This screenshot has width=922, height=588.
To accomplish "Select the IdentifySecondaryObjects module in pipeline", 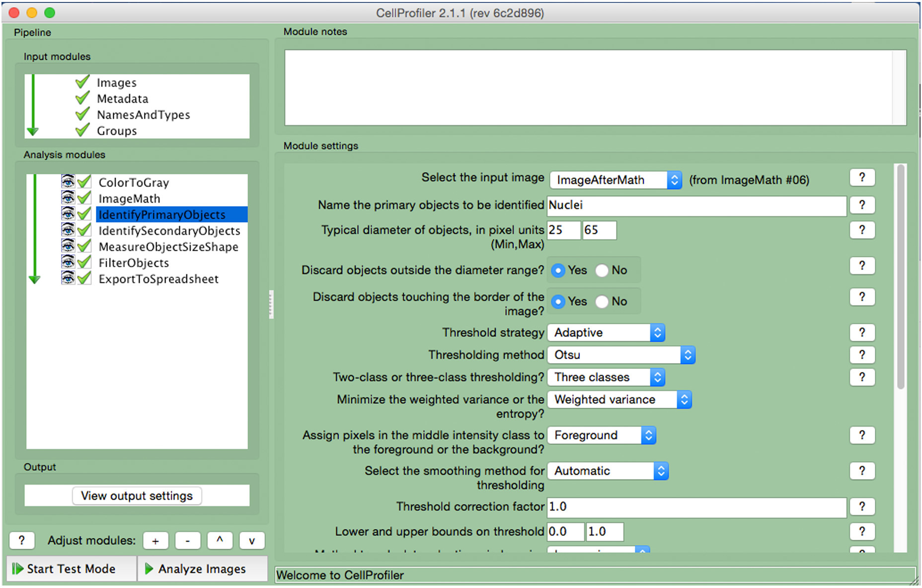I will click(169, 231).
